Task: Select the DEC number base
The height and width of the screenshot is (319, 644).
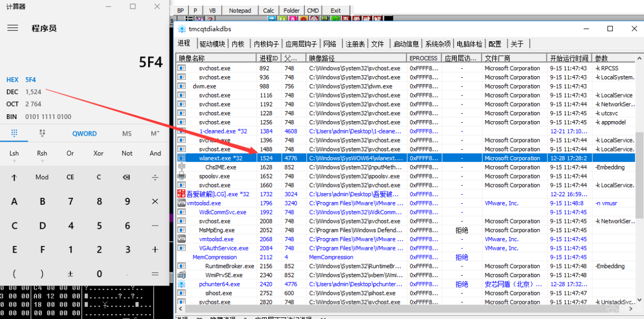Action: click(x=12, y=92)
